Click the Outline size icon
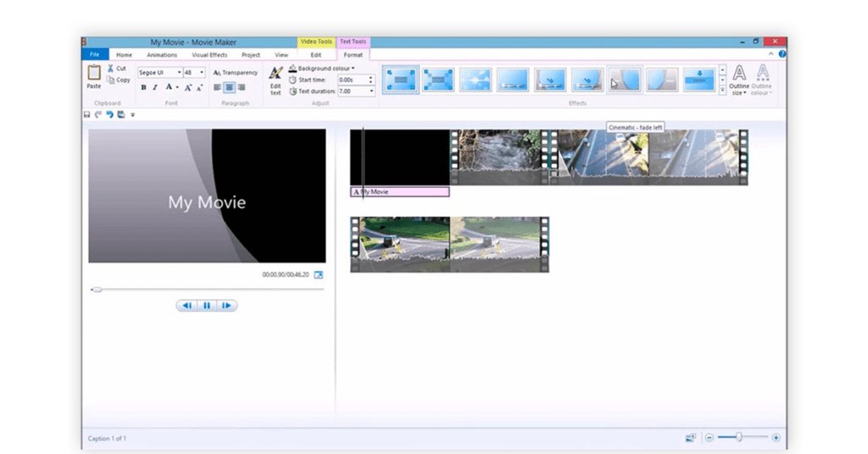Screen dimensions: 868x454 [738, 74]
